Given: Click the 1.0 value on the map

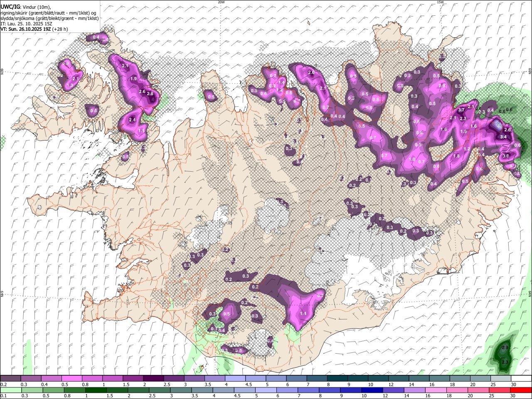Looking at the screenshot, I should coord(412,159).
